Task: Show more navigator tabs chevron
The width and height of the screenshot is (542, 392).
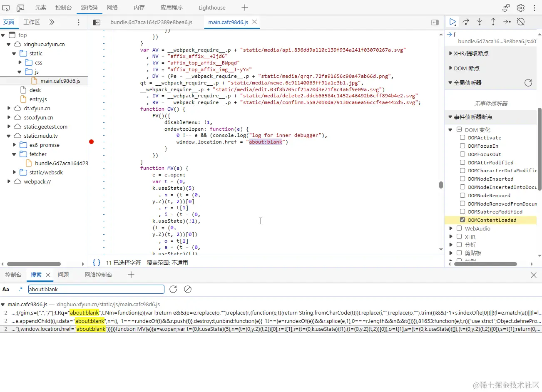Action: [x=52, y=22]
